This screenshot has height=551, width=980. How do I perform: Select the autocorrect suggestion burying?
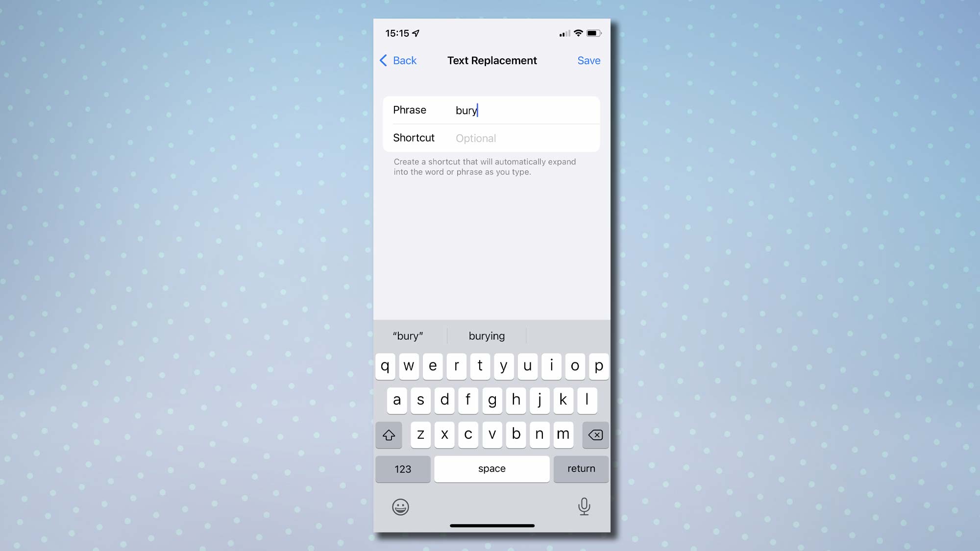coord(486,335)
